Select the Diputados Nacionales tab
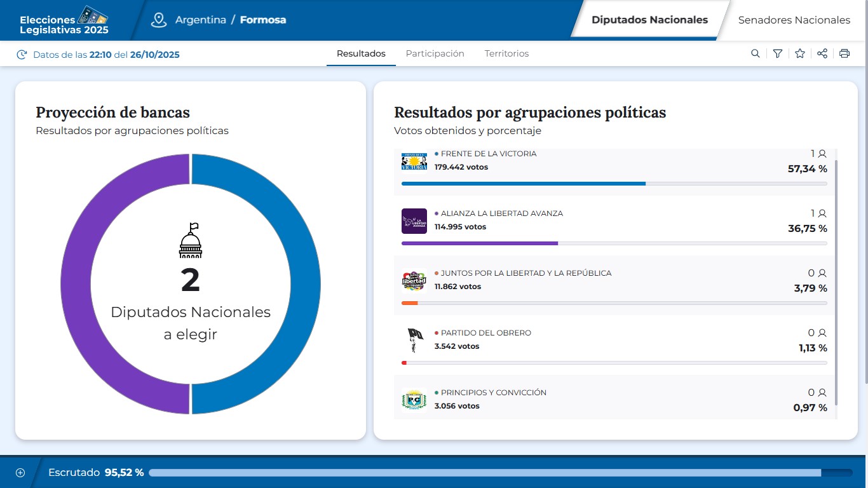 (x=649, y=20)
